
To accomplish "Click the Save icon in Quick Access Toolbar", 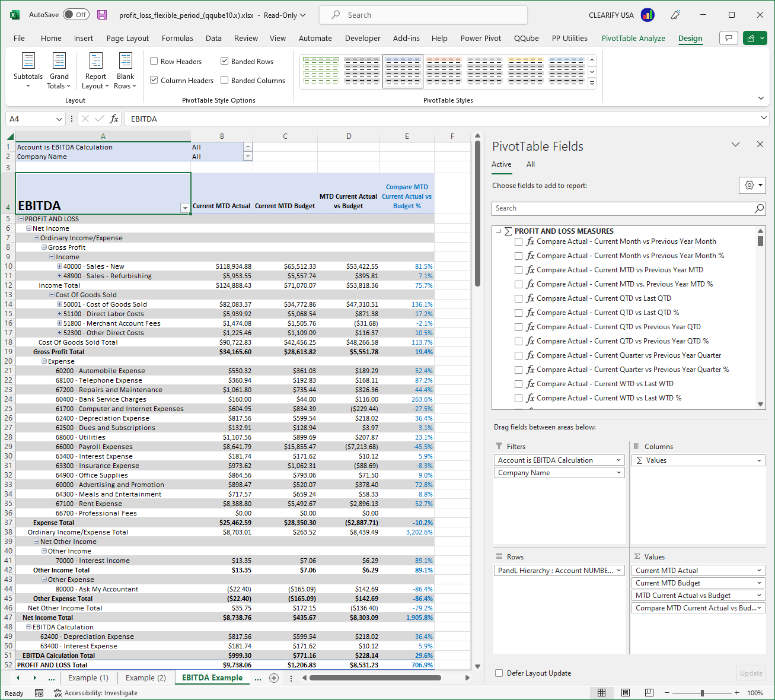I will coord(101,14).
